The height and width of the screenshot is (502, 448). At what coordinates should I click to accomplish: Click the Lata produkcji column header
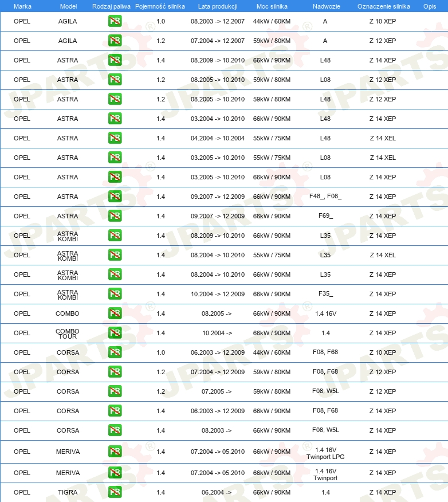coord(218,6)
